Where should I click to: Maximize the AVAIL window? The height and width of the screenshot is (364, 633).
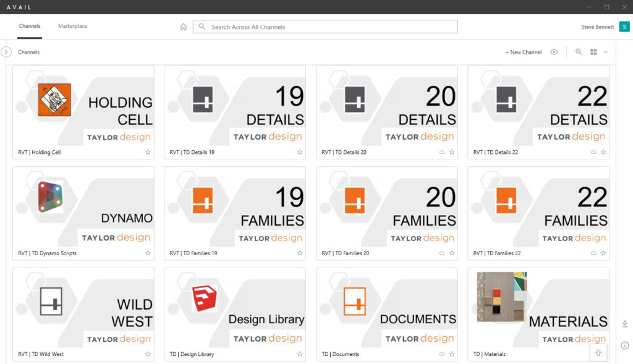(x=606, y=7)
